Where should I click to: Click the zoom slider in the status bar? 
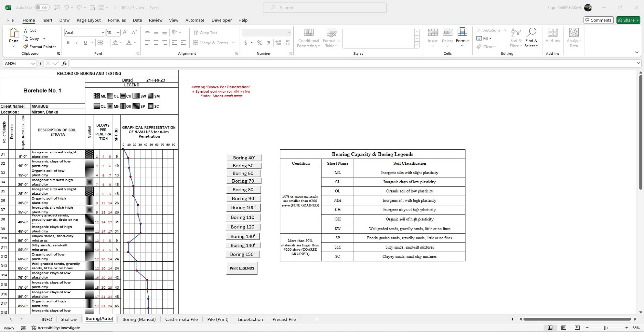[x=604, y=328]
